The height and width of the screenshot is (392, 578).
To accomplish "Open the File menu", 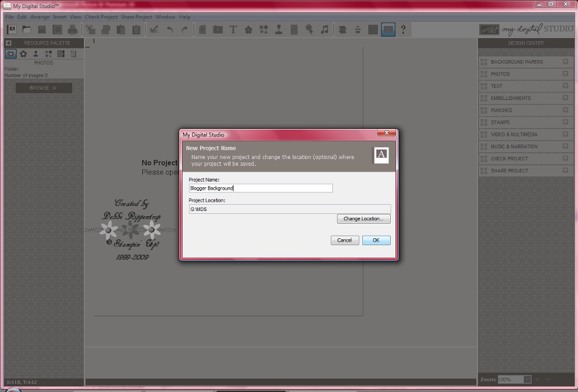I will tap(9, 17).
